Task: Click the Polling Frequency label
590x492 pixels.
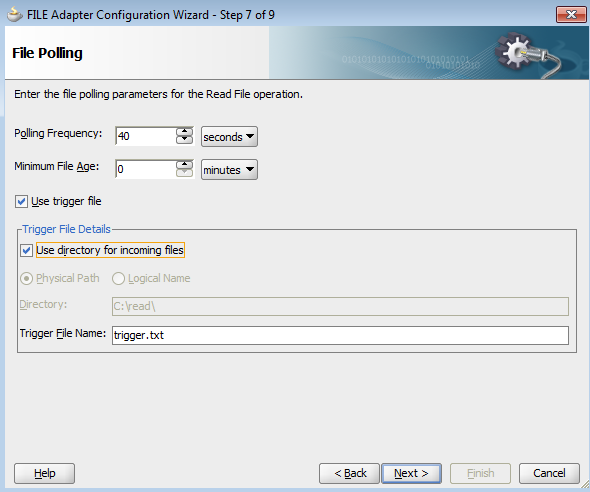Action: pyautogui.click(x=58, y=134)
